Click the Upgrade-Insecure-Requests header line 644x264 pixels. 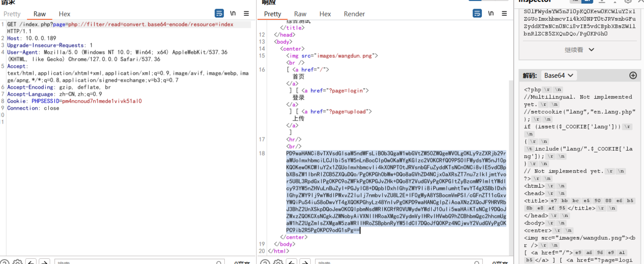50,45
